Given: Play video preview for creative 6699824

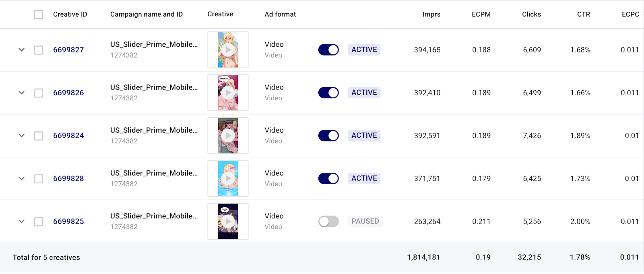Looking at the screenshot, I should pyautogui.click(x=228, y=136).
